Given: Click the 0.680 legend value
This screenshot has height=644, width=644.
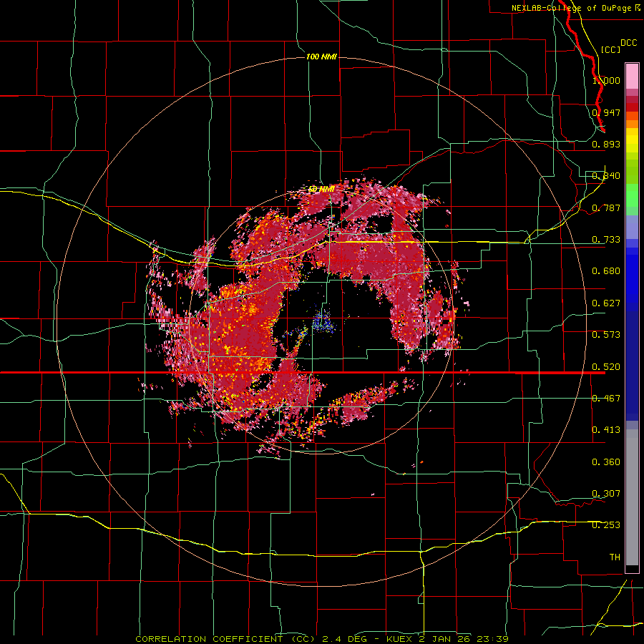Looking at the screenshot, I should click(606, 271).
